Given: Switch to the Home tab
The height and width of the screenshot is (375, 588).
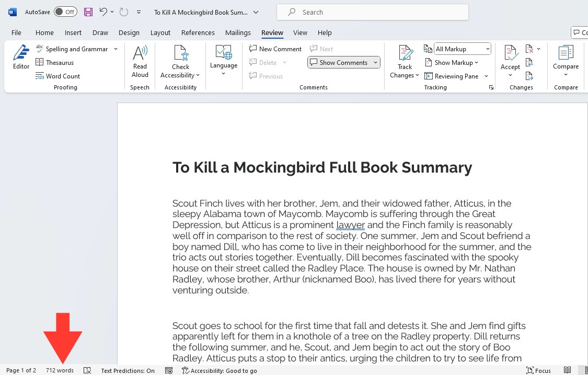Looking at the screenshot, I should [44, 32].
